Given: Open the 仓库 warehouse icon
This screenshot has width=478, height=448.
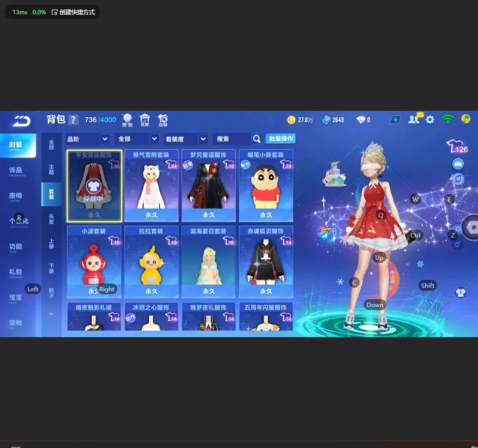Looking at the screenshot, I should point(144,120).
